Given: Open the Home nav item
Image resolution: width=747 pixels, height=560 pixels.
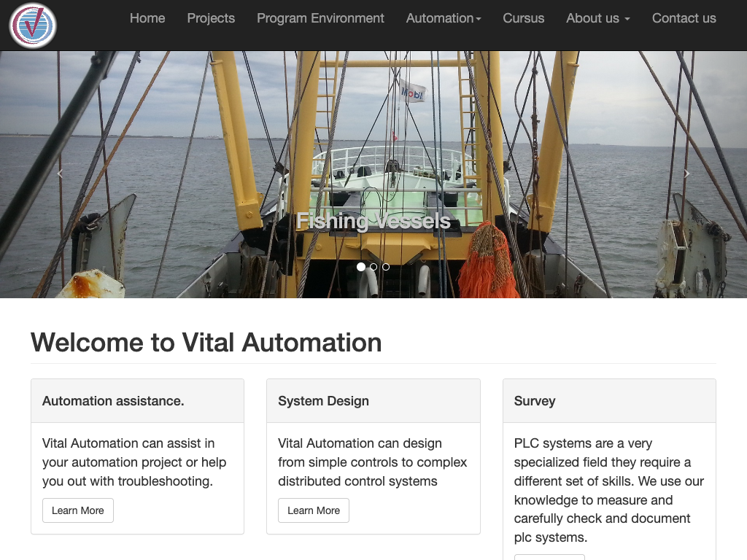Looking at the screenshot, I should click(x=147, y=18).
